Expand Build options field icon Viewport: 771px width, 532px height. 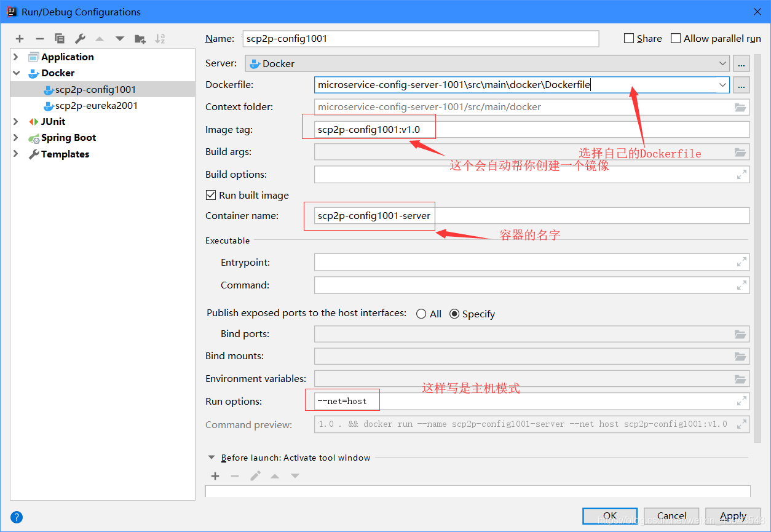click(741, 175)
